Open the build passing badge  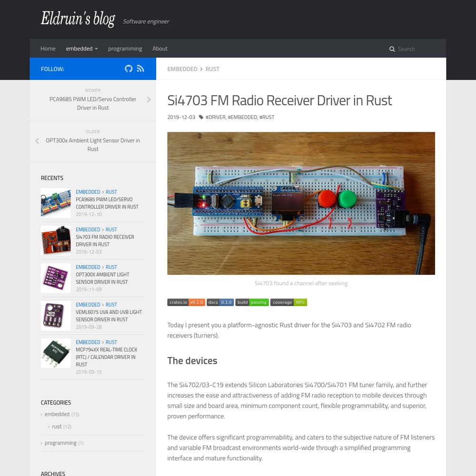coord(252,302)
